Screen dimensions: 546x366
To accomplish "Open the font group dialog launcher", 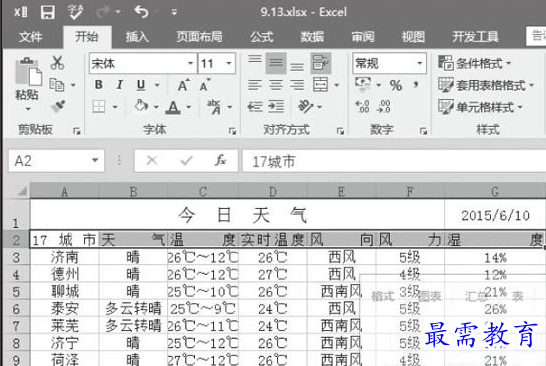I will 232,131.
